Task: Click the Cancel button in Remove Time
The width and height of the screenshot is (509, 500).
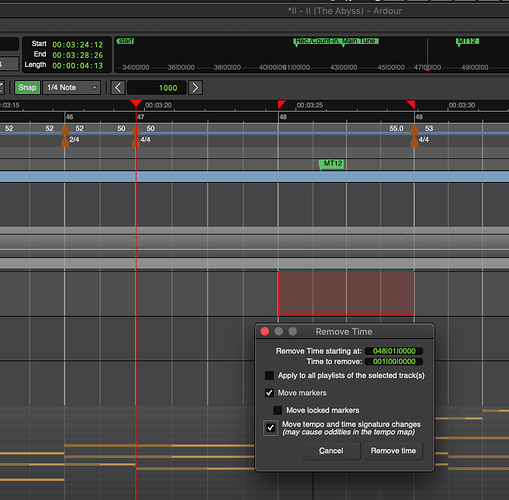Action: (x=331, y=451)
